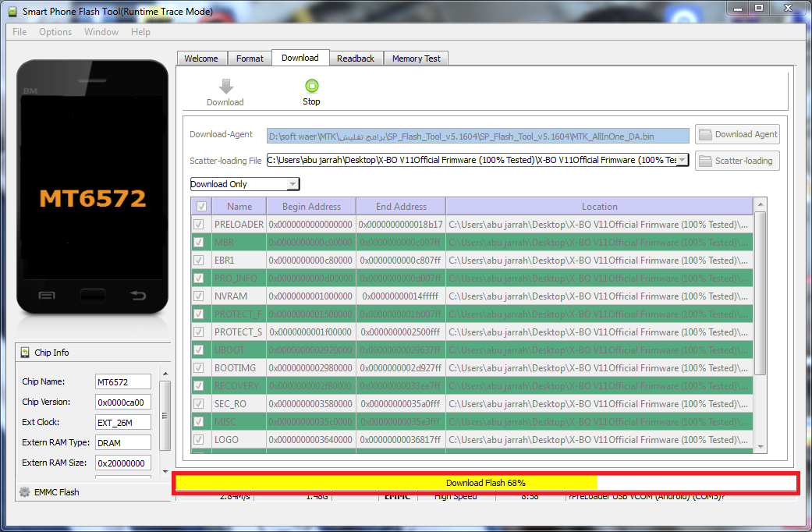Click the EBR1 Location path cell
The width and height of the screenshot is (812, 532).
pos(599,260)
